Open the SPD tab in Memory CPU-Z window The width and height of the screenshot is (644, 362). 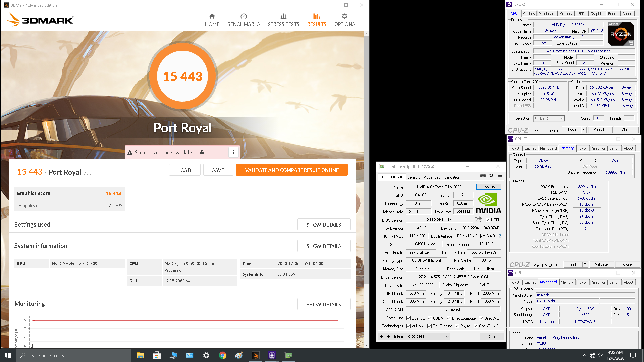[x=583, y=148]
